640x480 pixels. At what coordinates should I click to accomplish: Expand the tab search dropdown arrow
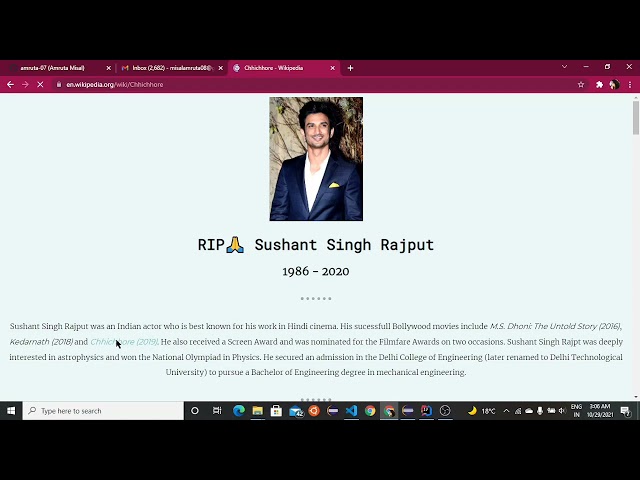point(564,67)
